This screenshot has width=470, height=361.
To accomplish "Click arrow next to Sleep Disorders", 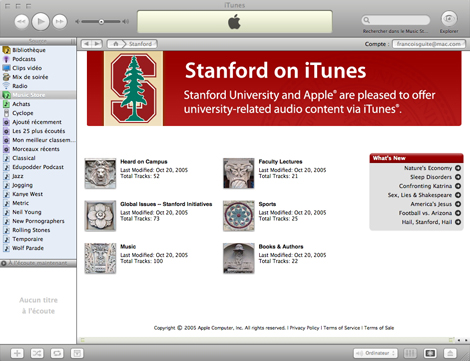I will pos(458,177).
